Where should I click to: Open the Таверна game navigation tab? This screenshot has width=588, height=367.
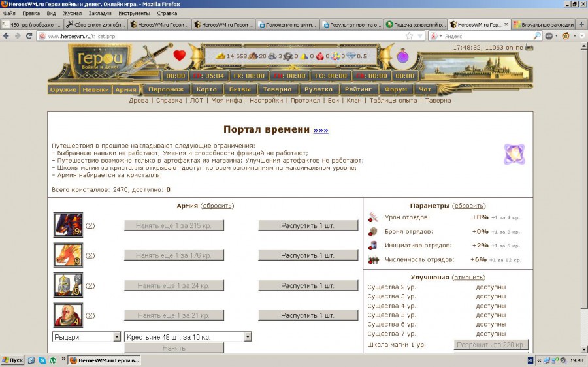click(278, 89)
